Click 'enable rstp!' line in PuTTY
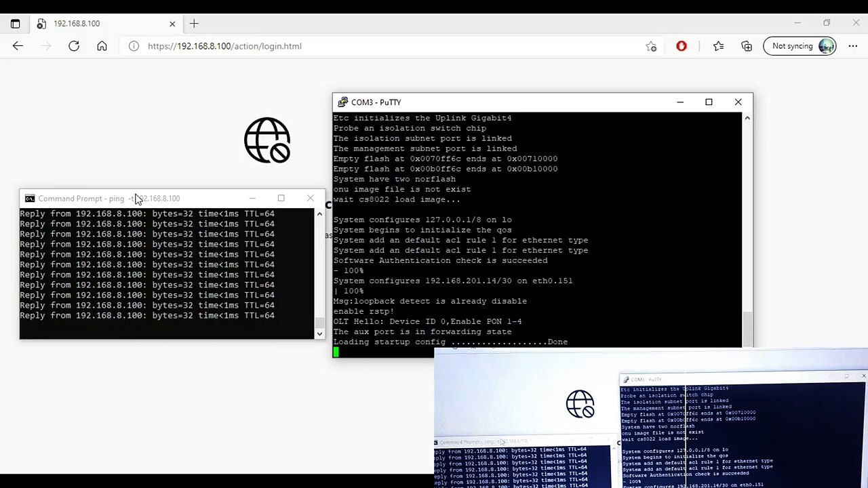 tap(363, 312)
